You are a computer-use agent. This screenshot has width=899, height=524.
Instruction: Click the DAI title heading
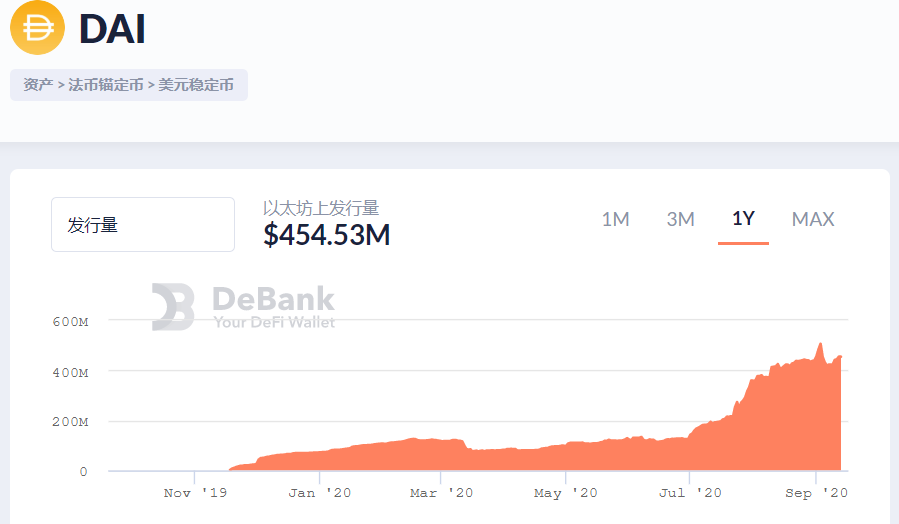click(x=112, y=29)
